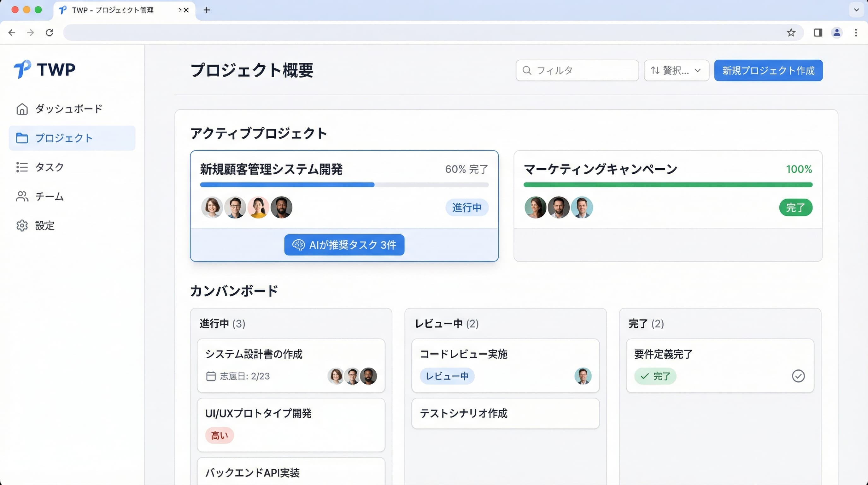This screenshot has width=868, height=485.
Task: Click the AI brain icon on recommended tasks
Action: (298, 245)
